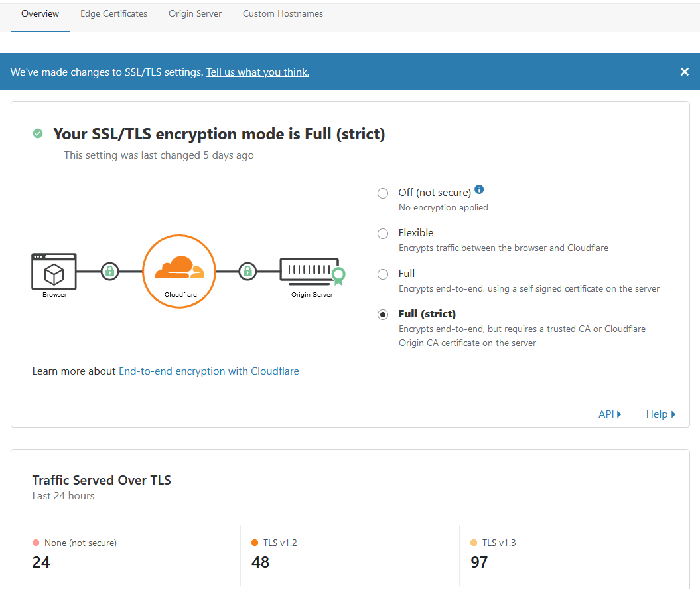Dismiss the blue SSL/TLS changes banner
Screen dimensions: 700x589
coord(684,72)
